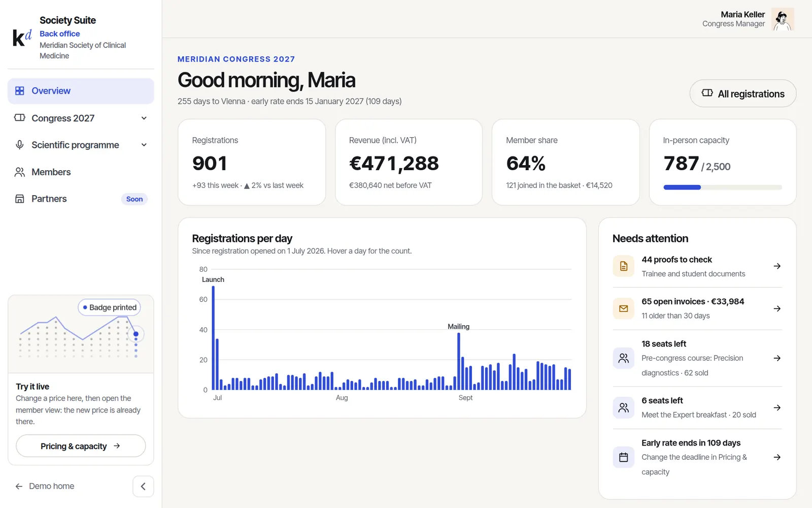The height and width of the screenshot is (508, 812).
Task: Open Pricing & capacity
Action: coord(81,446)
